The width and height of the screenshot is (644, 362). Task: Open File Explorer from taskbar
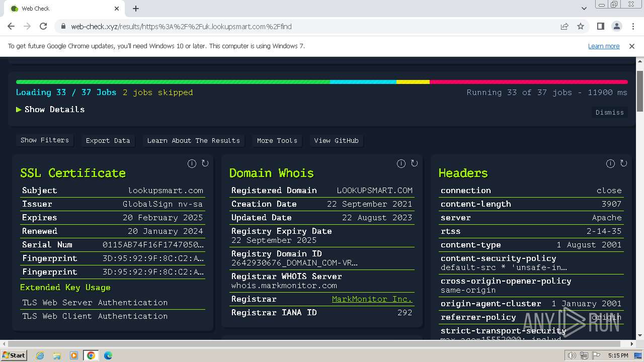pyautogui.click(x=57, y=355)
